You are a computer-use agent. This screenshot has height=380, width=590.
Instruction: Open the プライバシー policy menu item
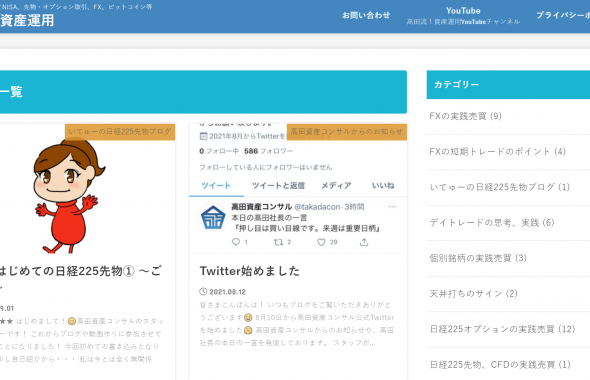[563, 15]
